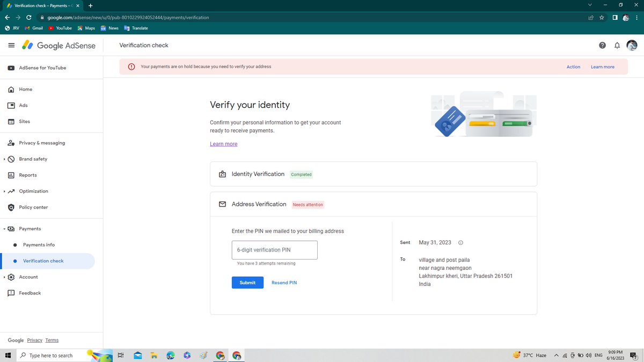
Task: Open File Explorer from the taskbar
Action: point(153,355)
